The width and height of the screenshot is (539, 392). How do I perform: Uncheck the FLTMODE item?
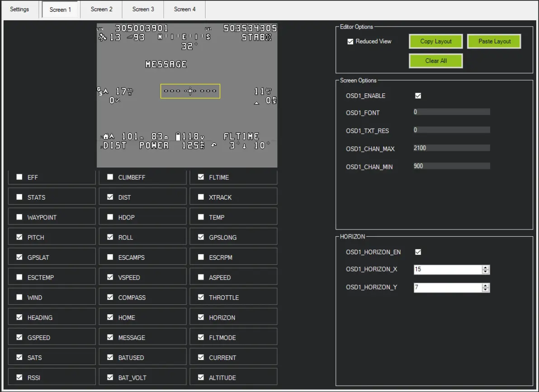201,337
